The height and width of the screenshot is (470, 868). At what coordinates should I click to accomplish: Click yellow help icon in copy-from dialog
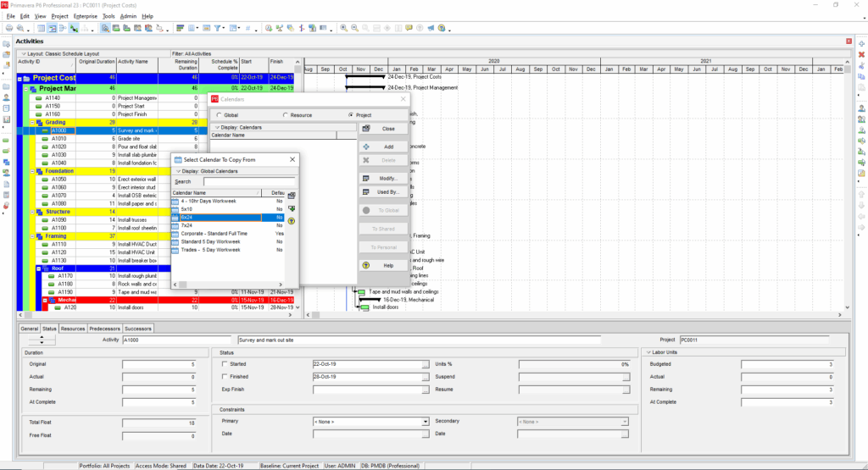(292, 221)
